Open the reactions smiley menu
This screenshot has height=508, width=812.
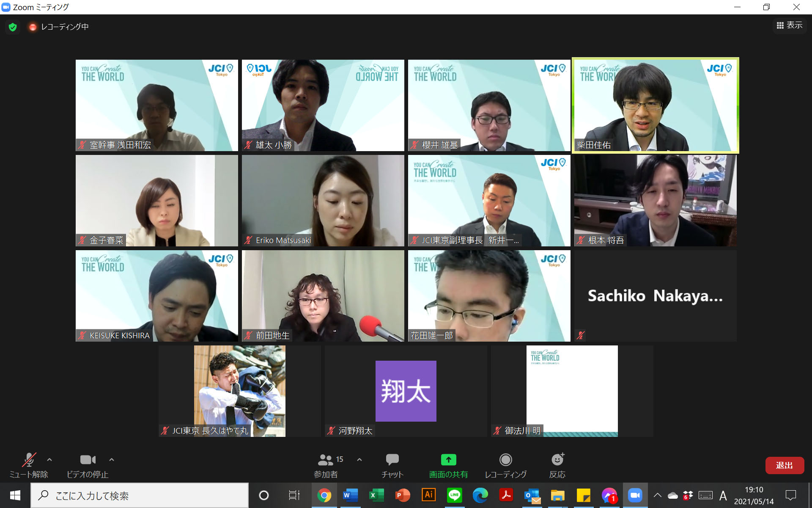point(557,460)
